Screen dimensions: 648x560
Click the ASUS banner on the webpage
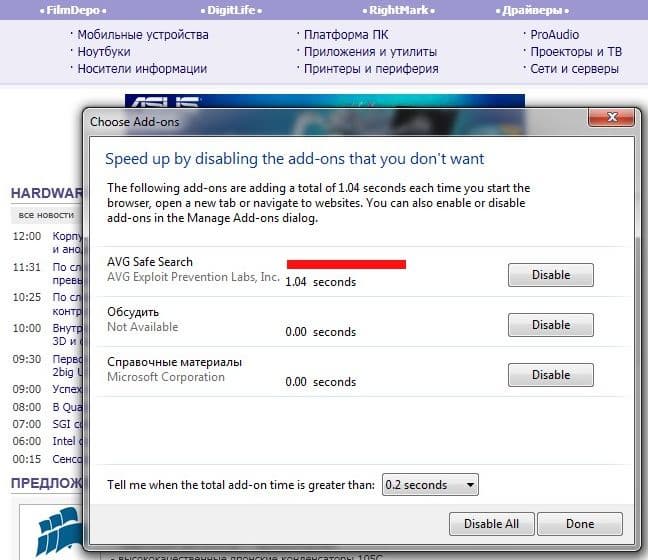tap(325, 101)
